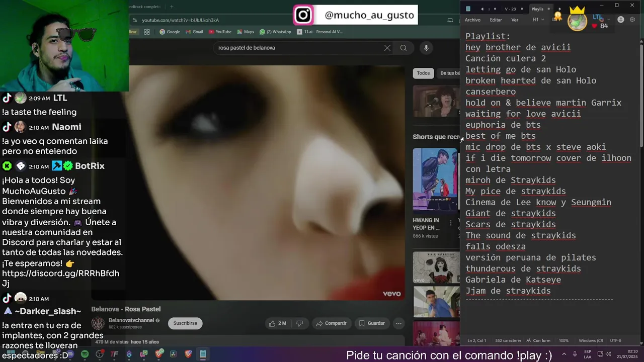The image size is (644, 362).
Task: Activate voice search microphone on YouTube
Action: [426, 48]
